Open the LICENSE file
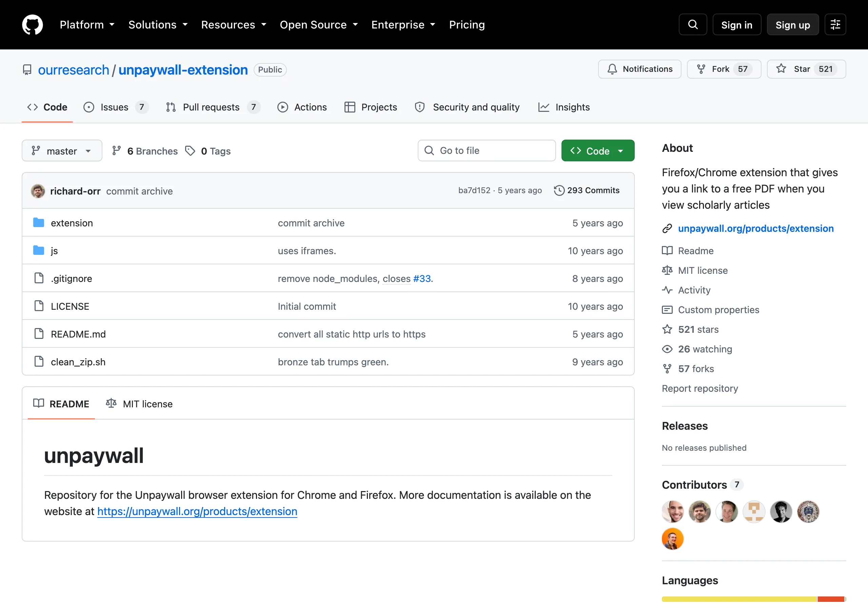This screenshot has width=868, height=610. (70, 306)
